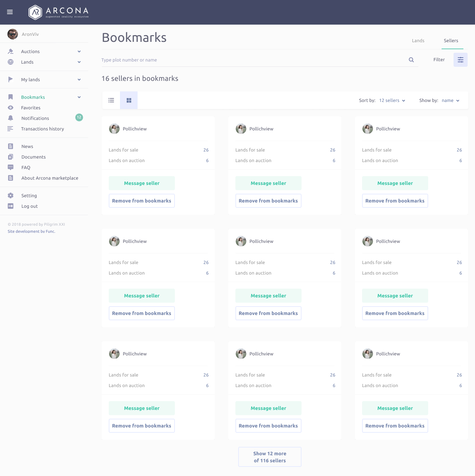The width and height of the screenshot is (475, 476).
Task: Expand the My lands chevron
Action: click(79, 79)
